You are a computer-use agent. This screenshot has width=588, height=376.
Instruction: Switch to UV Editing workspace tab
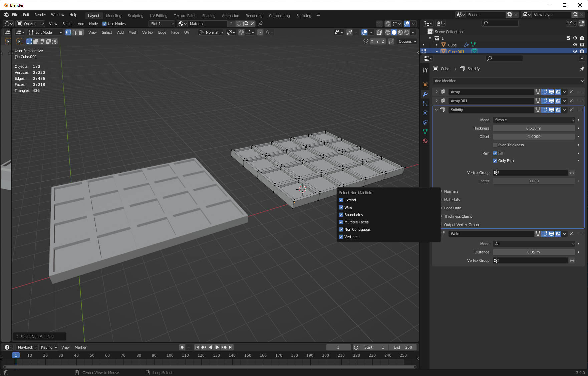tap(159, 16)
